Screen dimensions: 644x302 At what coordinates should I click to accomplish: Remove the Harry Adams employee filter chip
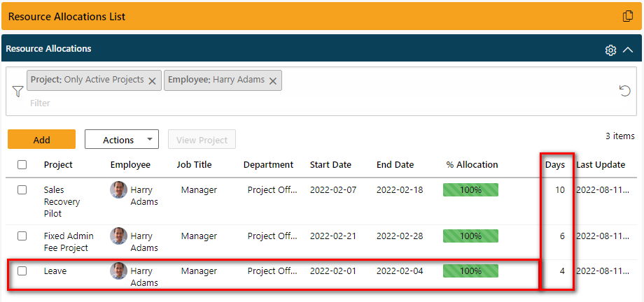[273, 81]
